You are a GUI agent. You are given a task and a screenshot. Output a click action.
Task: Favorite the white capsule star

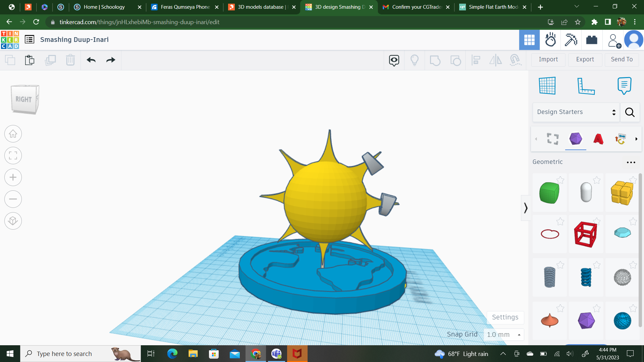click(x=597, y=180)
